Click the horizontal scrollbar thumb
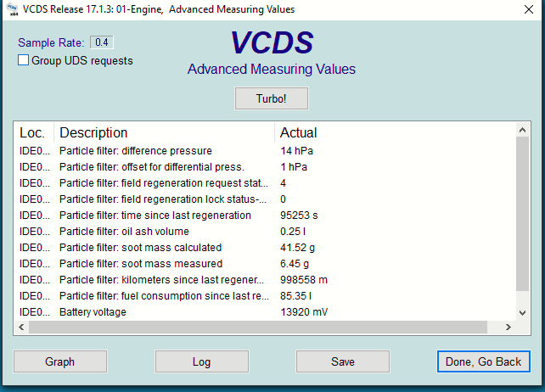Image resolution: width=545 pixels, height=392 pixels. 258,327
